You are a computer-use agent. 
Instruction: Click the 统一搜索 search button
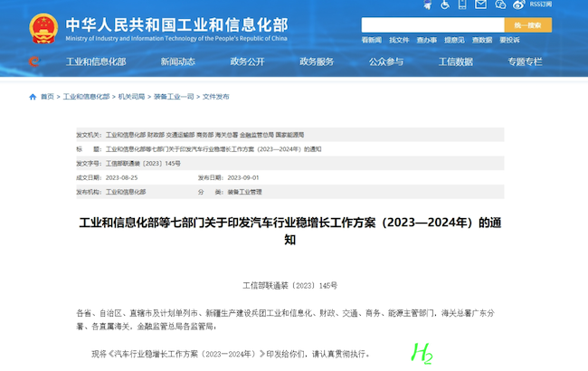point(528,25)
